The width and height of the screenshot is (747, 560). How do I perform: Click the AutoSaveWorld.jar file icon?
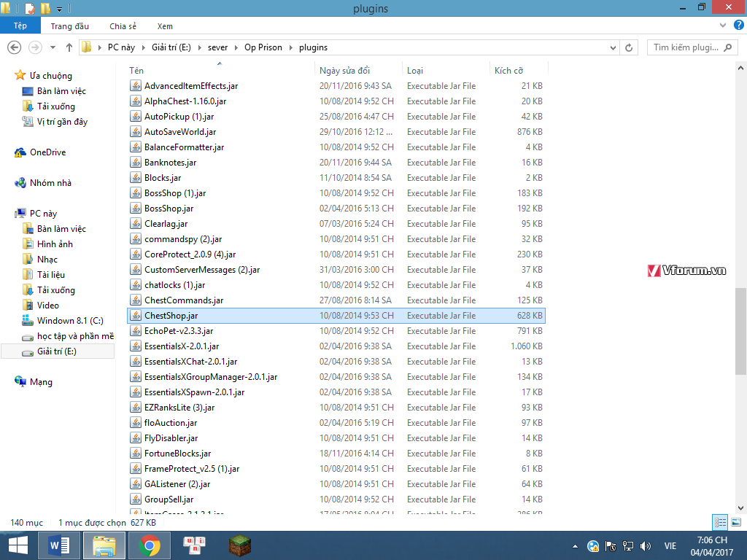tap(136, 131)
